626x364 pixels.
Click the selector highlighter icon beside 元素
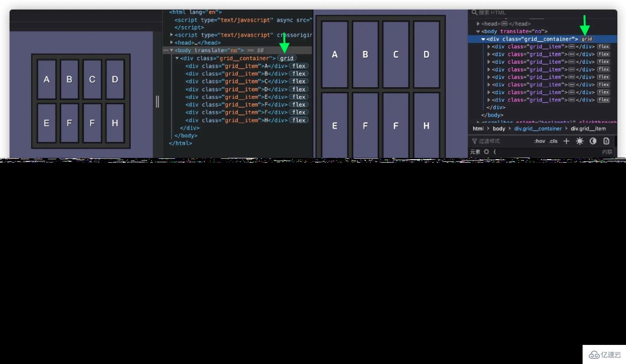[486, 152]
